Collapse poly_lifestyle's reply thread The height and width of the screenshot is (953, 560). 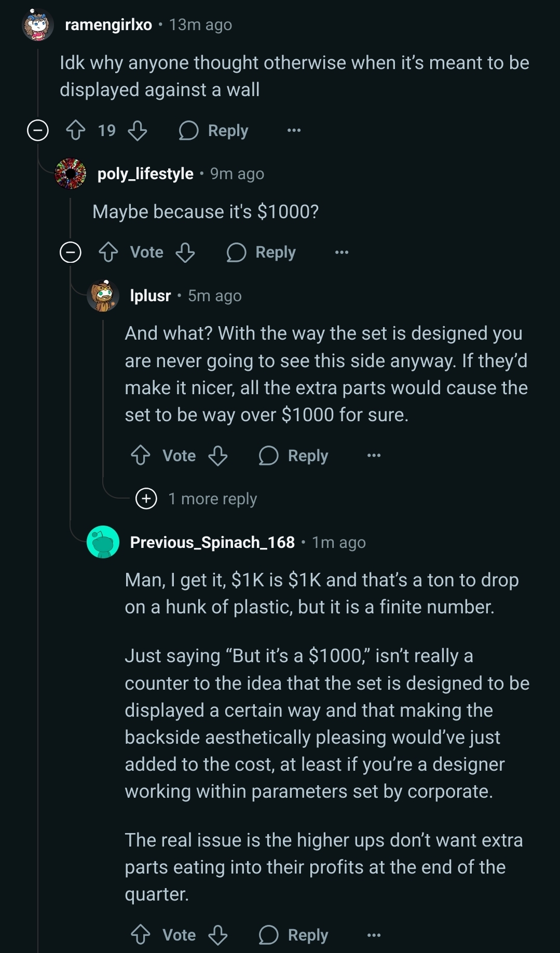click(71, 252)
